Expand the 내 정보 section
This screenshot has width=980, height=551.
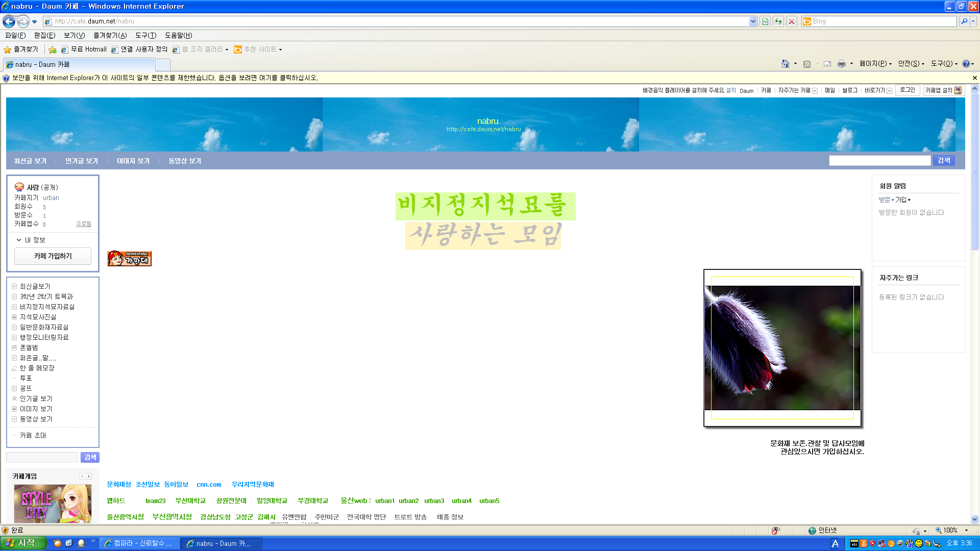click(31, 240)
